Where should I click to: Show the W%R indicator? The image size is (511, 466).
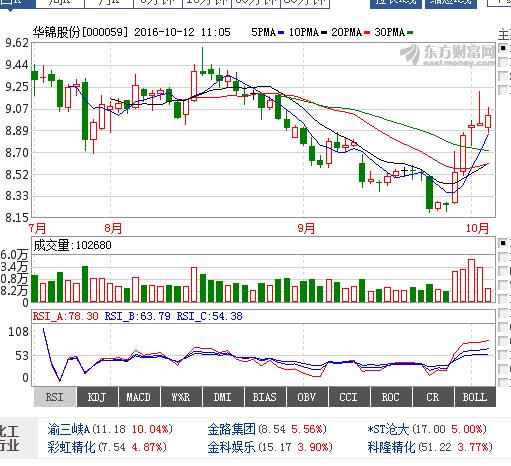coord(181,397)
